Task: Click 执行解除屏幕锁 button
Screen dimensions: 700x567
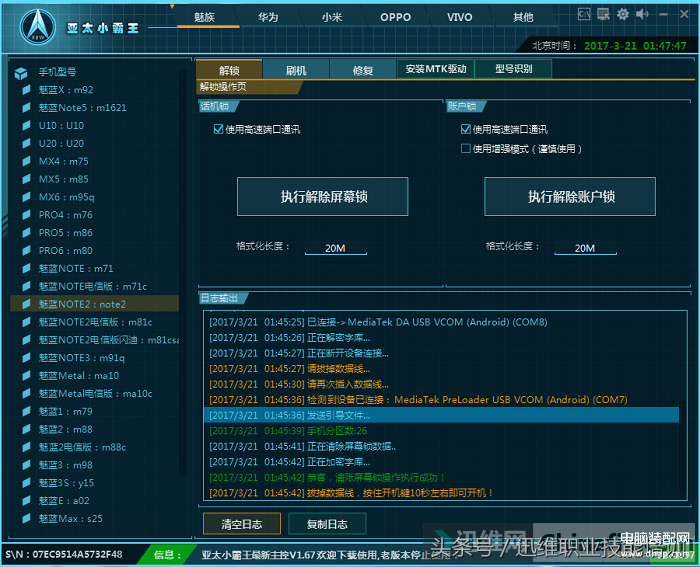Action: point(323,196)
